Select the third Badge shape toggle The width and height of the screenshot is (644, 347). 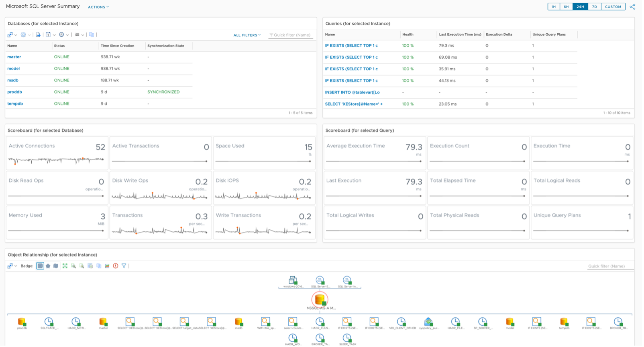56,266
